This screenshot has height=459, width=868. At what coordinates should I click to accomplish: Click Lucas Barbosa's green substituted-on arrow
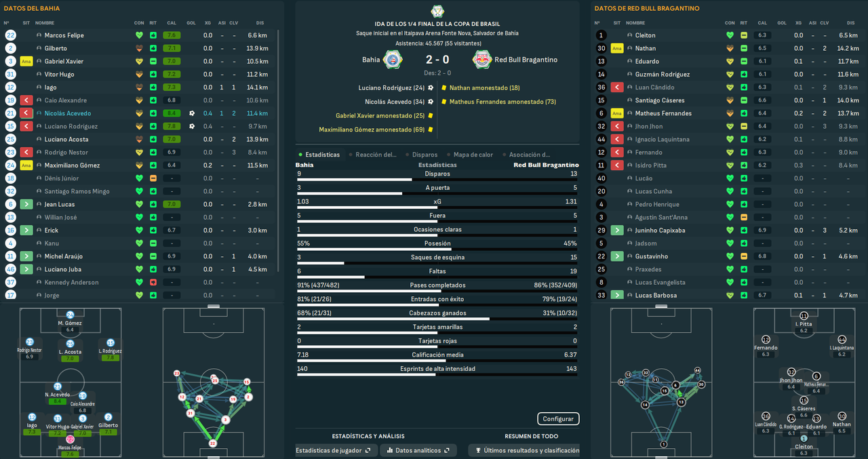point(616,295)
